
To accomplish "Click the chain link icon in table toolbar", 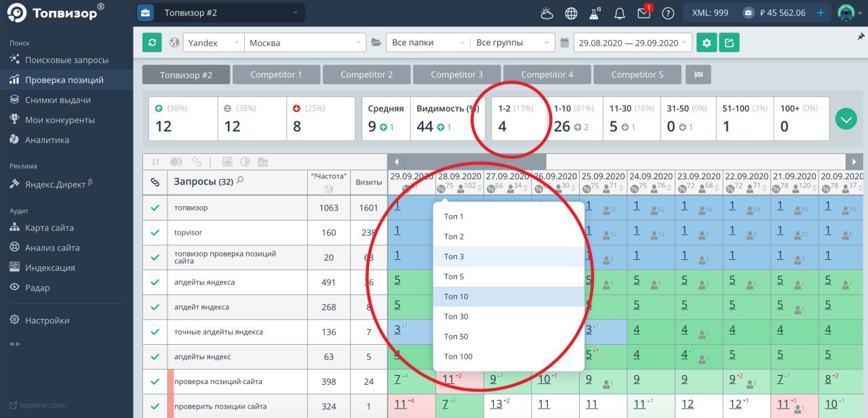I will [x=197, y=162].
